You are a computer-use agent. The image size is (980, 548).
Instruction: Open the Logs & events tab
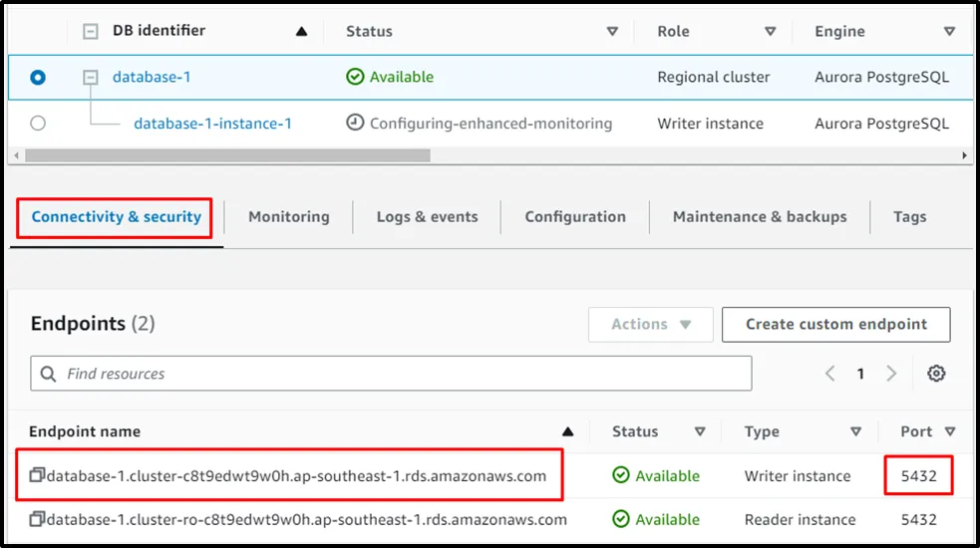point(427,217)
